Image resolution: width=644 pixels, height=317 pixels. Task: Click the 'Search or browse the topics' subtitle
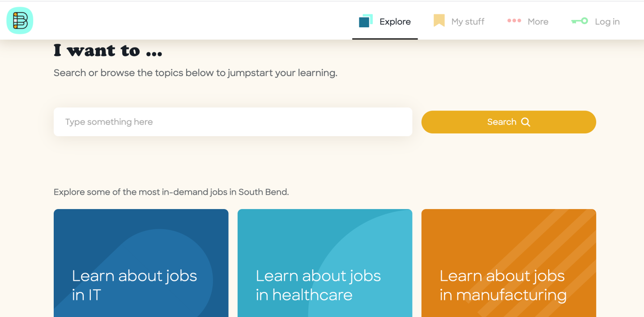[x=195, y=73]
